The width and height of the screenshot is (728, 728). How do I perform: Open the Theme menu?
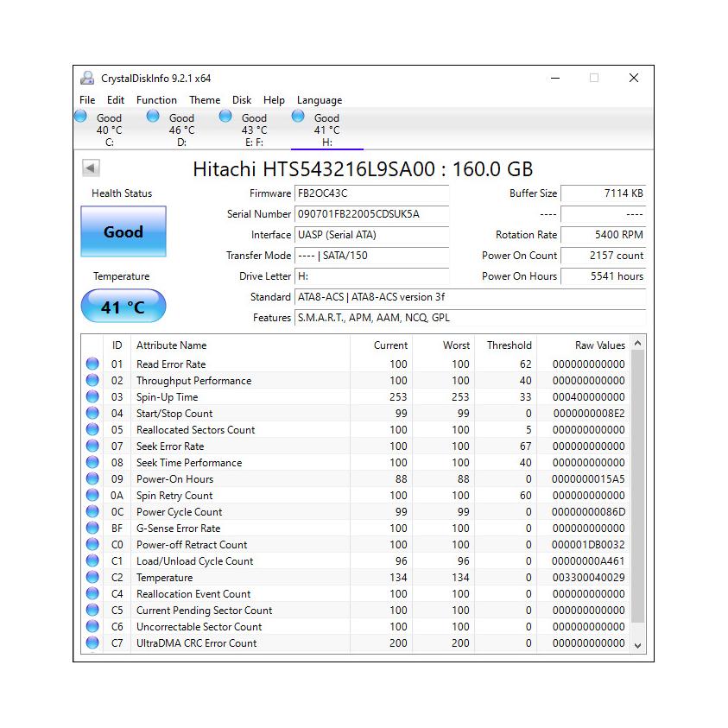pyautogui.click(x=205, y=100)
